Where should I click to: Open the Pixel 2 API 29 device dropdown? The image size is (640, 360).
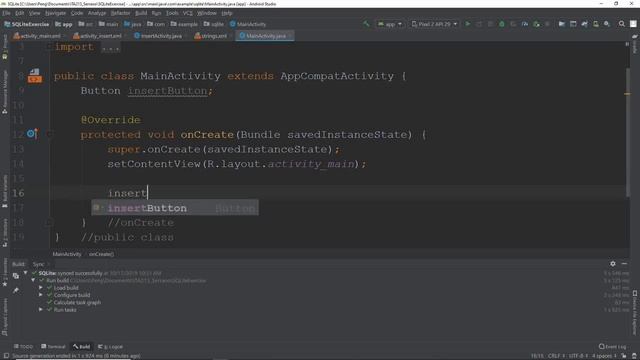tap(434, 24)
